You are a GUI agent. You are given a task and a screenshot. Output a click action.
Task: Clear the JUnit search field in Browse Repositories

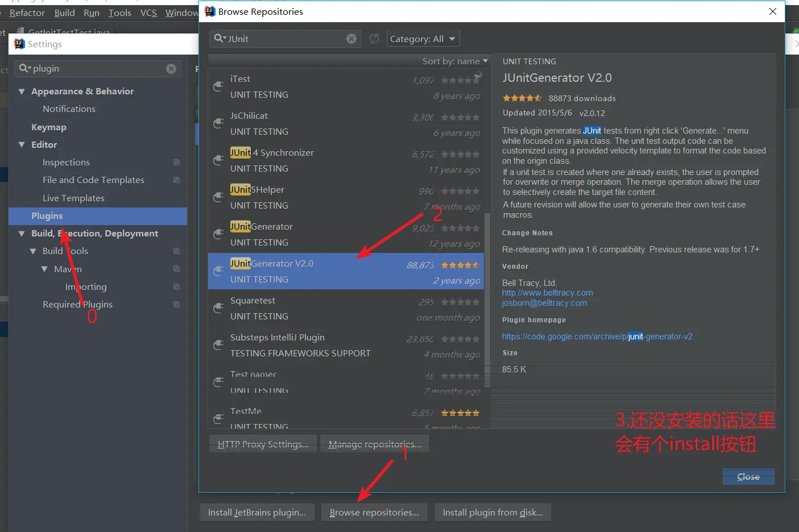(351, 39)
